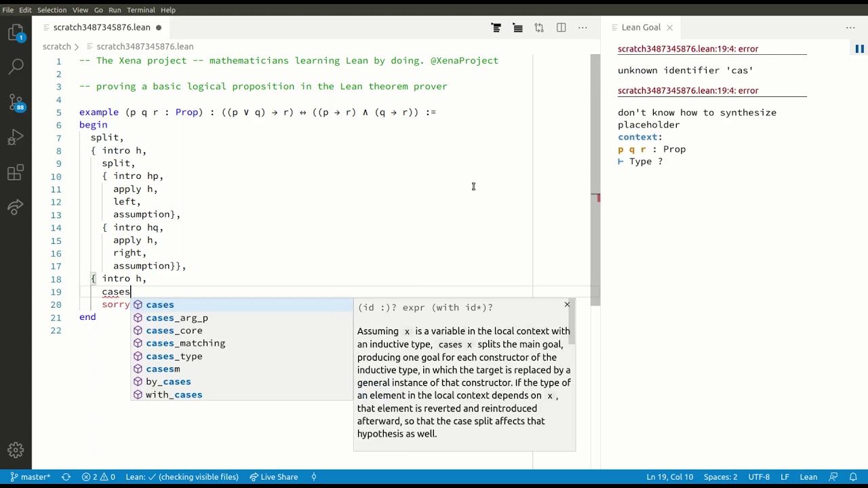Close the cases documentation popup
Viewport: 868px width, 488px height.
tap(567, 305)
